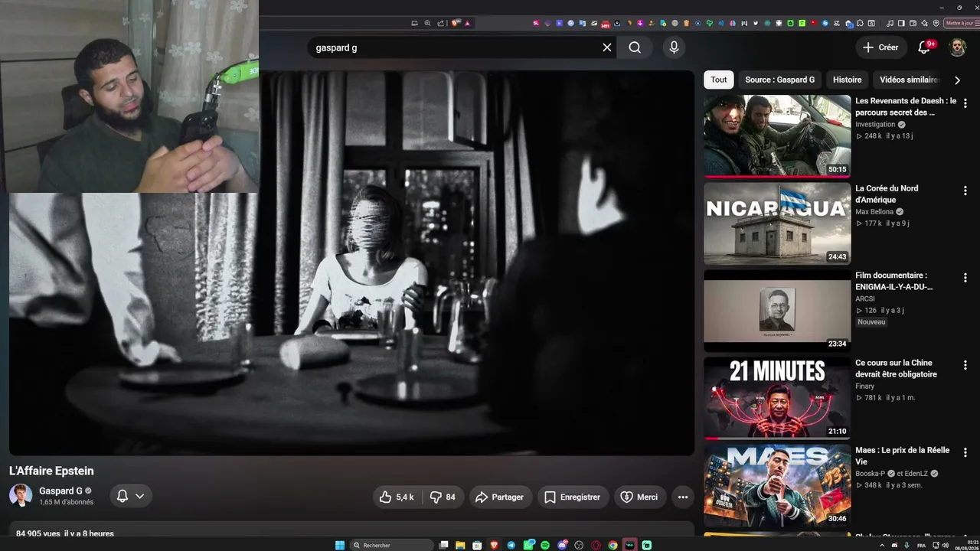Like the video with 5,4 k likes
The image size is (980, 551).
pyautogui.click(x=397, y=497)
